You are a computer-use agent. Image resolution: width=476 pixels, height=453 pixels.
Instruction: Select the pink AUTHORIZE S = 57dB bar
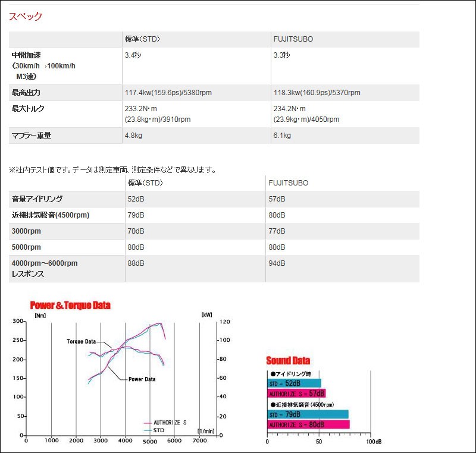[x=297, y=394]
